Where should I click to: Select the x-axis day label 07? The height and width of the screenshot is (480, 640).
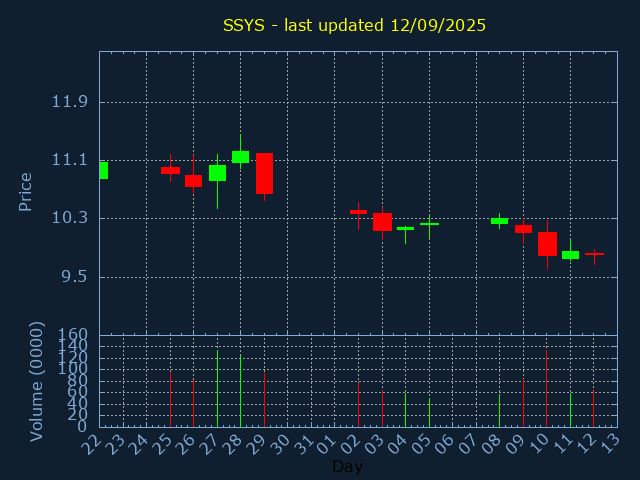click(469, 445)
